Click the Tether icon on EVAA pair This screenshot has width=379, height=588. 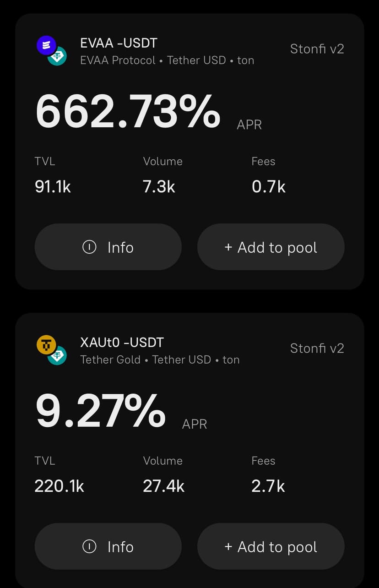coord(58,56)
